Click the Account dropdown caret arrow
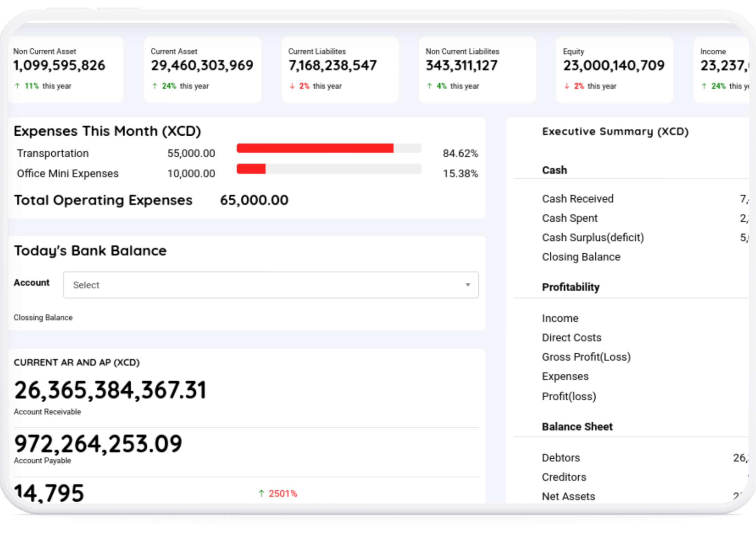The height and width of the screenshot is (536, 756). coord(468,285)
